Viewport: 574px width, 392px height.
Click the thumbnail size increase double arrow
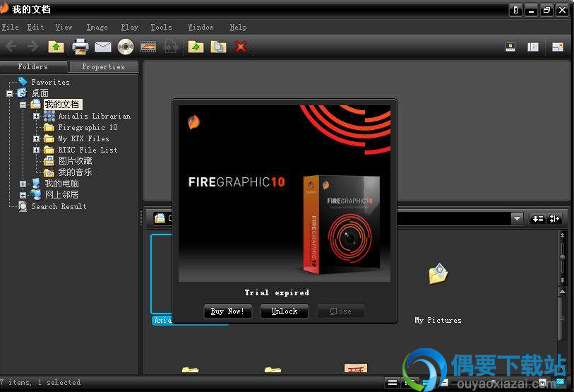(x=562, y=236)
